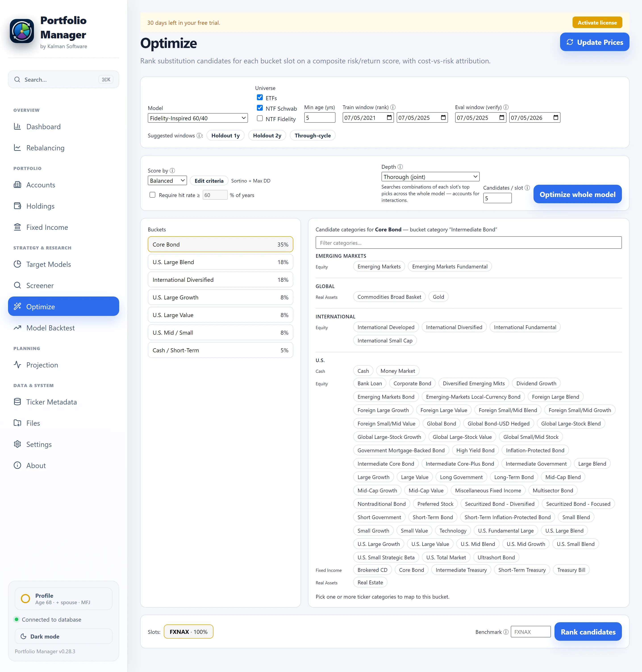642x672 pixels.
Task: Click the Benchmark FXNAX input
Action: pos(530,632)
